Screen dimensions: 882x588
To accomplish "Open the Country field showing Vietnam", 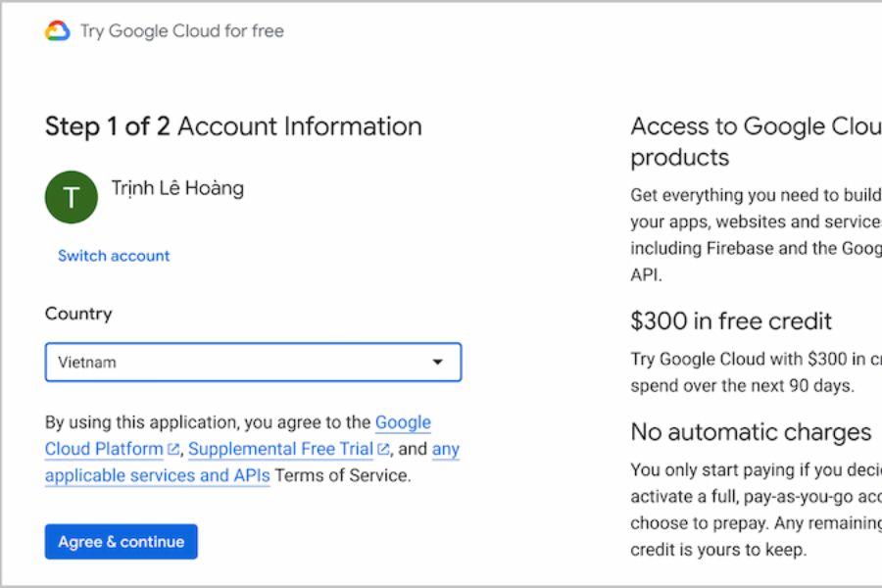I will (235, 363).
